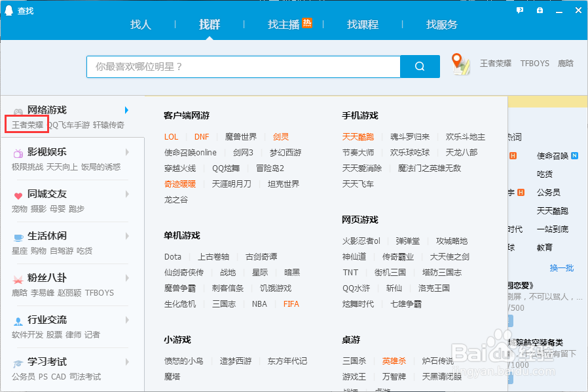Click 愤怒的小鸟 in 小游戏
Image resolution: width=588 pixels, height=392 pixels.
click(184, 361)
